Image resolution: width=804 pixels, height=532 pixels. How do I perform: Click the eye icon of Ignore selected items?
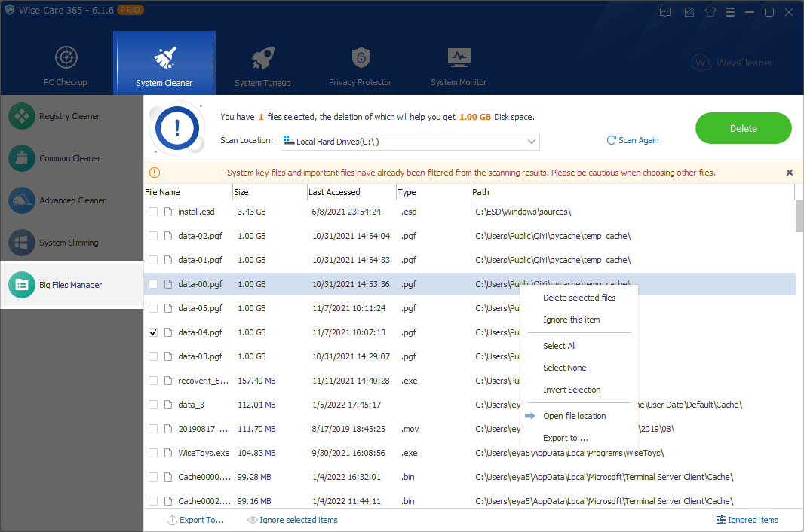pyautogui.click(x=252, y=520)
